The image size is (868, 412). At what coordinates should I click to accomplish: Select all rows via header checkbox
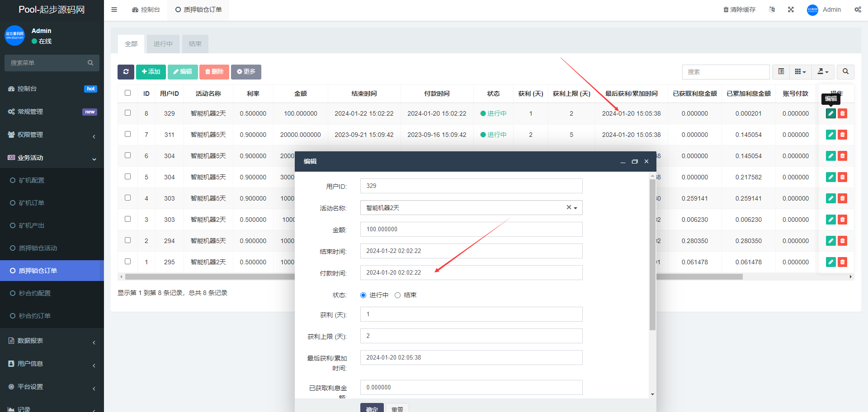[x=127, y=93]
